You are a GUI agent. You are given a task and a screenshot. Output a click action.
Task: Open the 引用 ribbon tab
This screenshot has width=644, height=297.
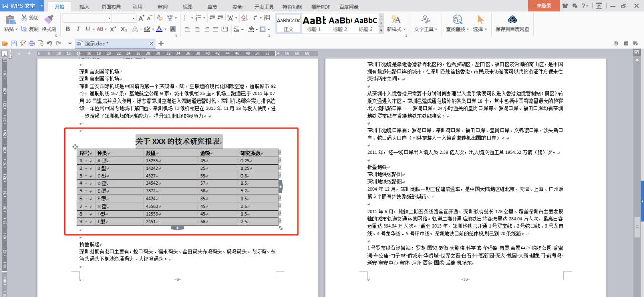pos(137,7)
